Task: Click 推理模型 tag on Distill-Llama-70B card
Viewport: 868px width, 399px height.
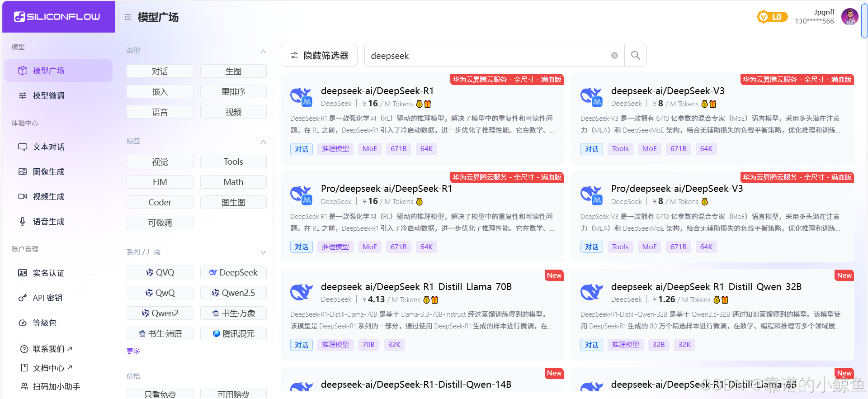Action: [335, 345]
